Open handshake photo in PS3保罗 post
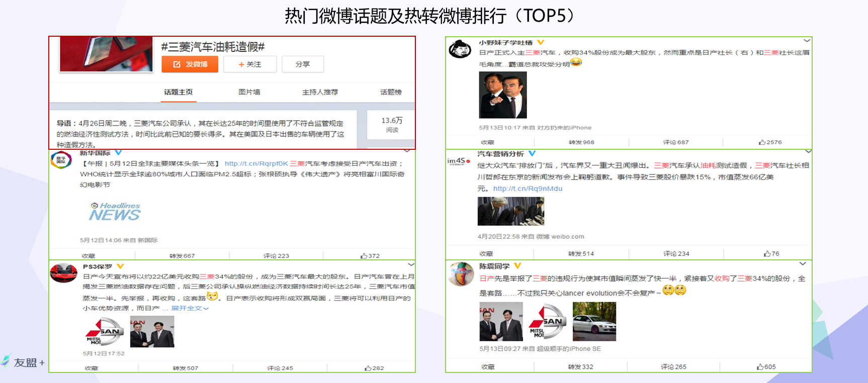 click(152, 332)
